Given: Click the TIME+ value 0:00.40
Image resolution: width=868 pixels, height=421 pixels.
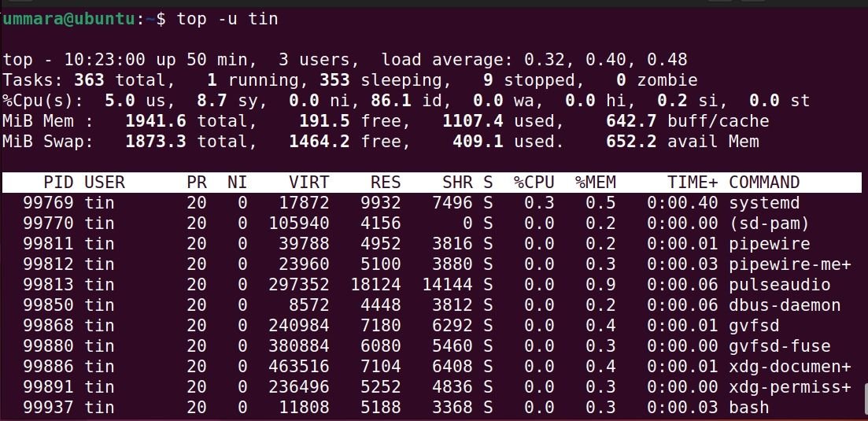Looking at the screenshot, I should (682, 203).
